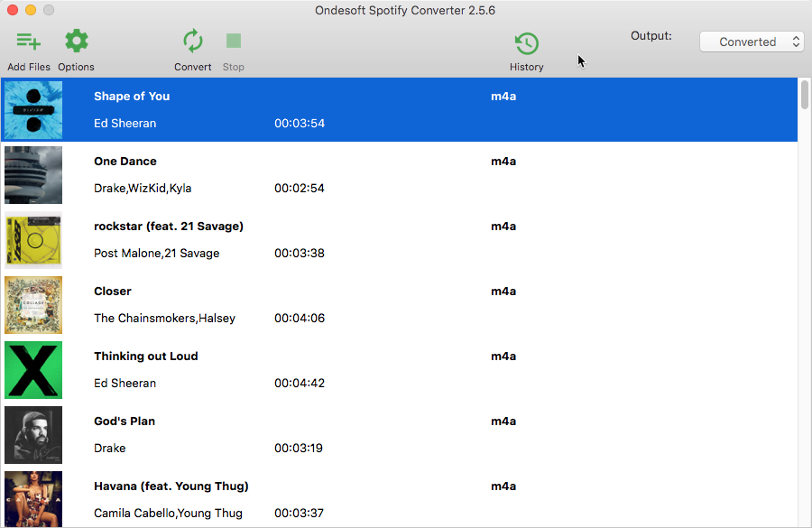Select the rockstar album cover thumbnail
The width and height of the screenshot is (812, 528).
tap(33, 240)
